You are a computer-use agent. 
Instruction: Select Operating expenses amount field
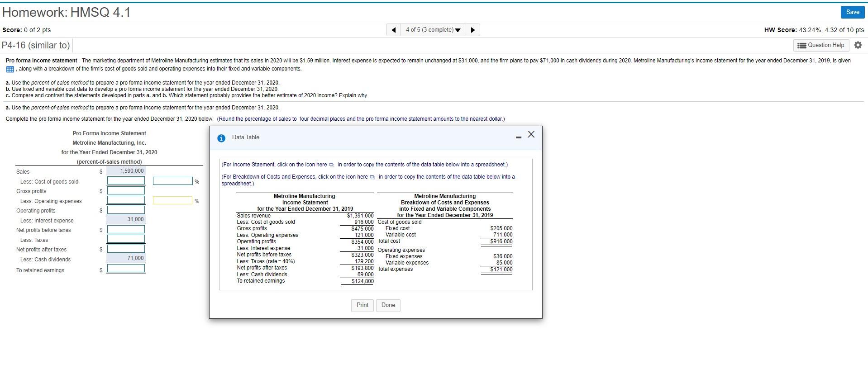126,200
